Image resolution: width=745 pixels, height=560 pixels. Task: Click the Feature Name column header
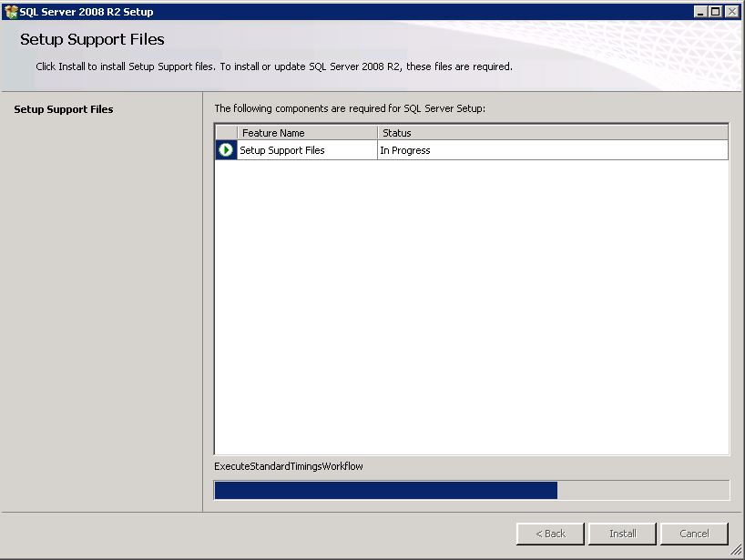click(307, 133)
